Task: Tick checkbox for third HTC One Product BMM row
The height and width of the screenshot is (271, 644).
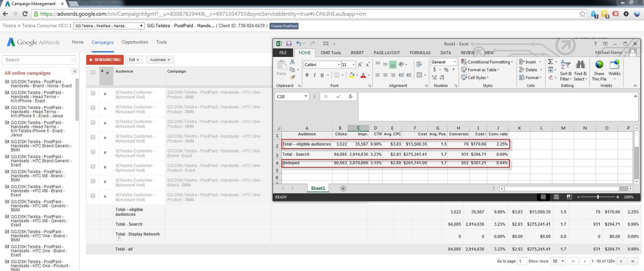Action: coord(93,122)
